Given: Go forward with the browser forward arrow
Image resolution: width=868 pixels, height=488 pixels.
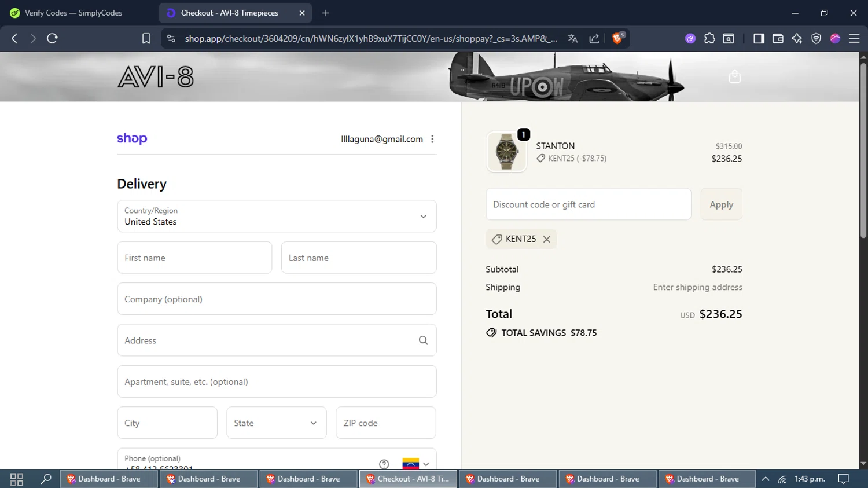Looking at the screenshot, I should (x=33, y=38).
